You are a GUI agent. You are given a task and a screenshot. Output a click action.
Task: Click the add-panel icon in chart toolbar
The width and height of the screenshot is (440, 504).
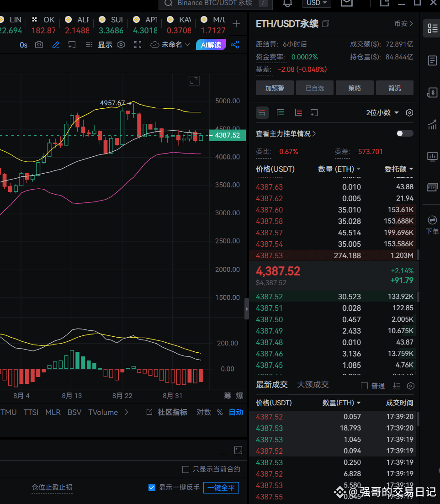(x=72, y=45)
